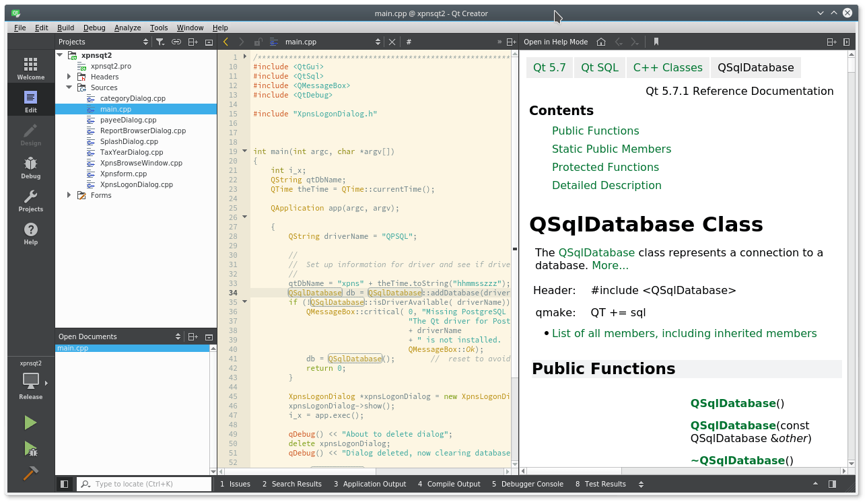Viewport: 867px width, 504px height.
Task: Fold the main function at line 19
Action: pyautogui.click(x=245, y=151)
